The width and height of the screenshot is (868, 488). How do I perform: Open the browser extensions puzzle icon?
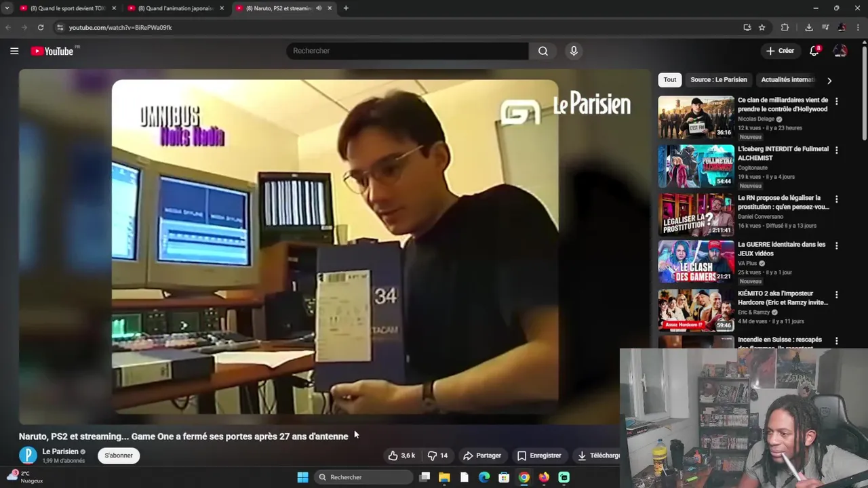(785, 27)
